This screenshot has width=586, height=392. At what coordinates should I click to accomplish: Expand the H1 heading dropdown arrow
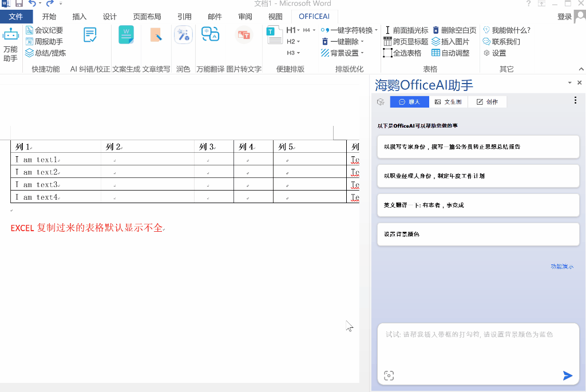299,30
